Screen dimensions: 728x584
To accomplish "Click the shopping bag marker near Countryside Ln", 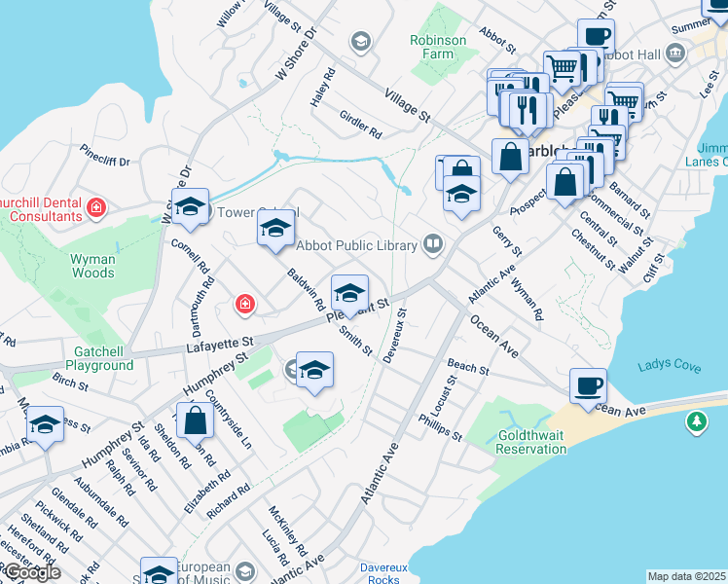I will (x=196, y=420).
